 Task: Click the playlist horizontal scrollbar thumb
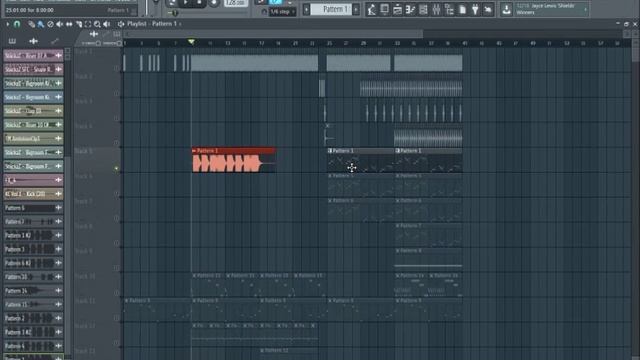(x=273, y=34)
